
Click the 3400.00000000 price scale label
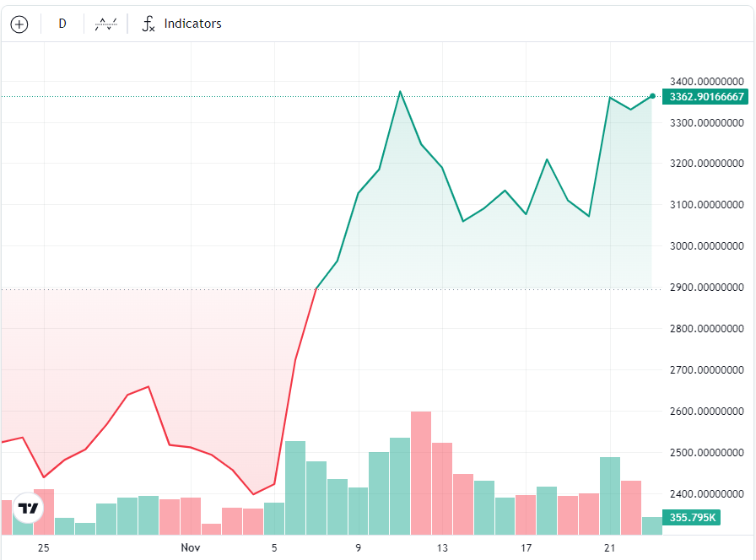[x=705, y=81]
